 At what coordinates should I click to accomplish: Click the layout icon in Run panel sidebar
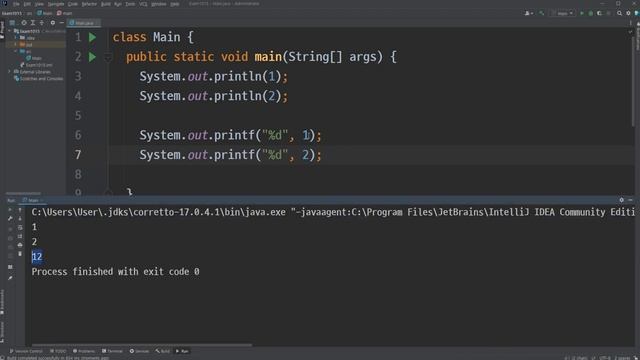pyautogui.click(x=10, y=267)
